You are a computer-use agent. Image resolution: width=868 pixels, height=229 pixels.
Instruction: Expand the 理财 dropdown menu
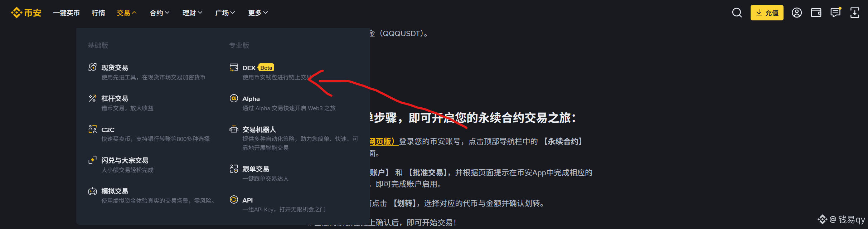pos(192,13)
